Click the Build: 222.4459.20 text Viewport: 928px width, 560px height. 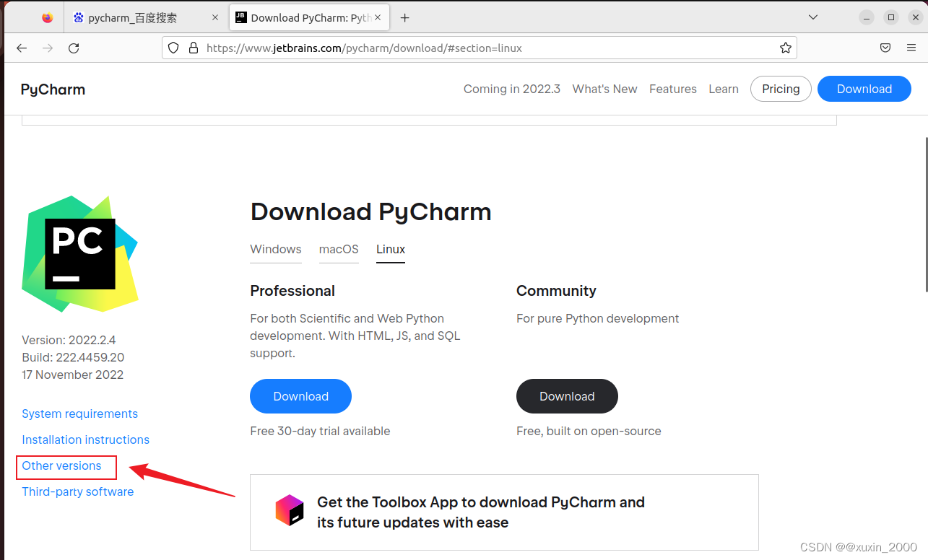(x=73, y=357)
